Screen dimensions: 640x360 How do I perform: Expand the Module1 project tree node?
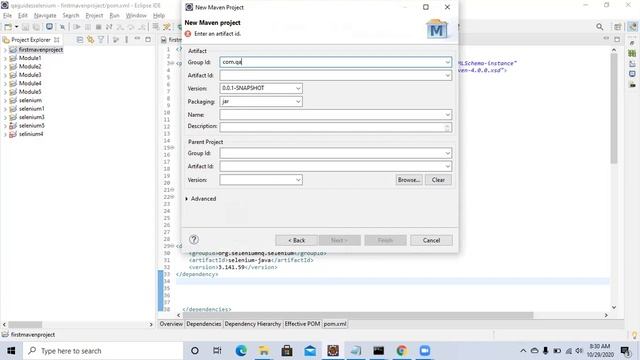tap(5, 58)
